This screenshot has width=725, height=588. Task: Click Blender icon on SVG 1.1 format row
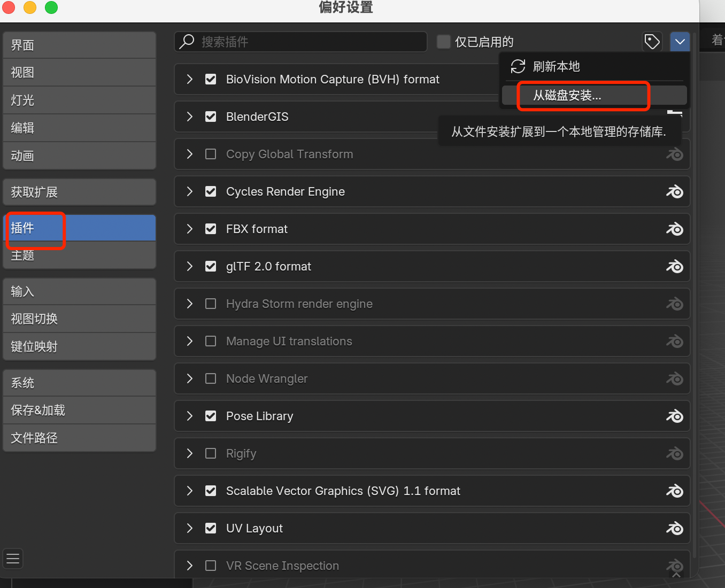(x=675, y=491)
